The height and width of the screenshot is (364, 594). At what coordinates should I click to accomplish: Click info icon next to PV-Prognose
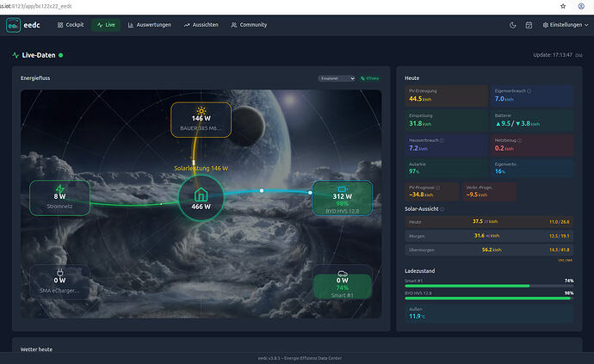pos(438,188)
